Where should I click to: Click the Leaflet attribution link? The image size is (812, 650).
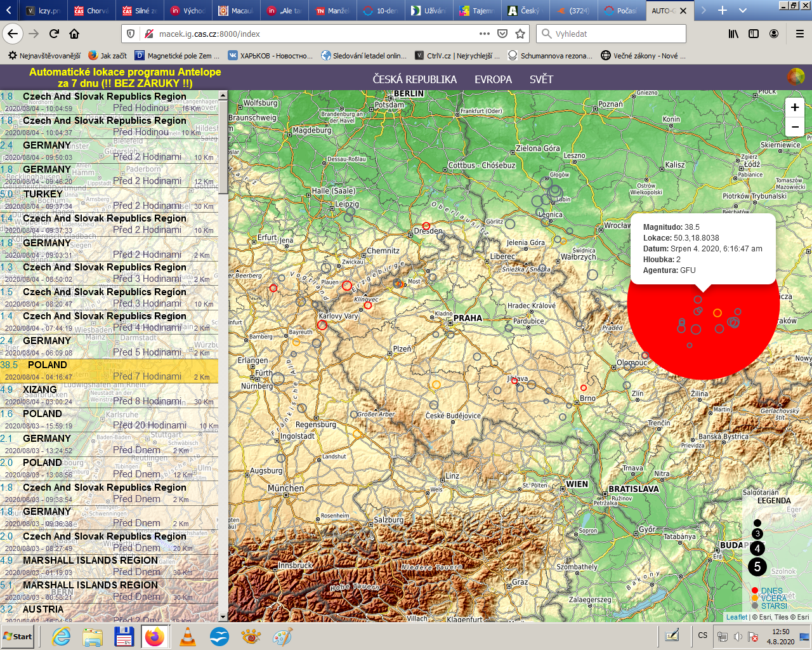click(737, 617)
